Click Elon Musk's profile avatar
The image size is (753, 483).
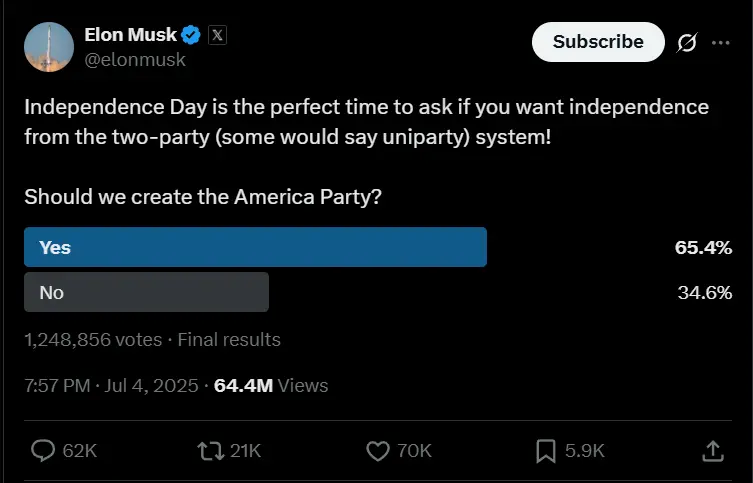49,47
